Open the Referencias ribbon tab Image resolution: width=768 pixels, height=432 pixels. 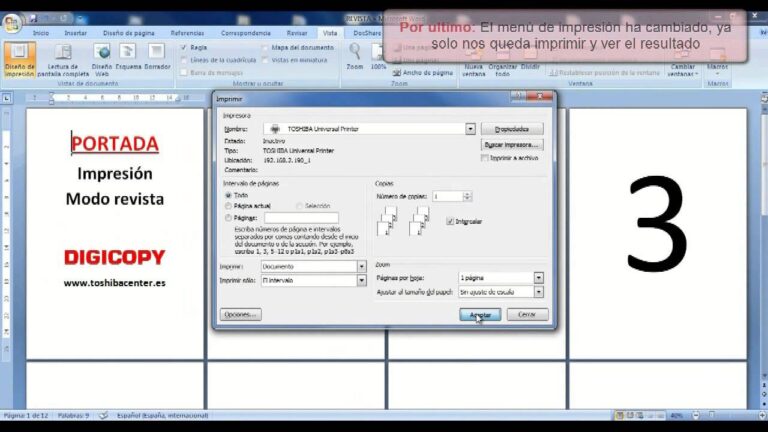[187, 33]
